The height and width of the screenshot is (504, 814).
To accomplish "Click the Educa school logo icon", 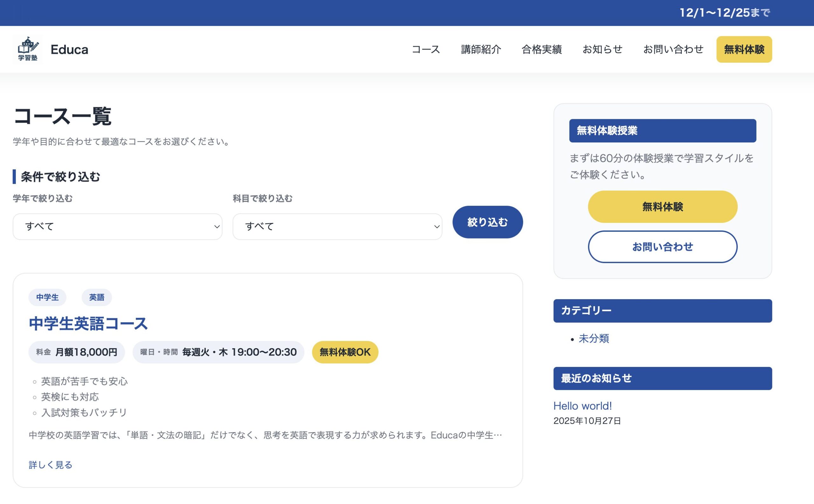I will click(x=28, y=49).
